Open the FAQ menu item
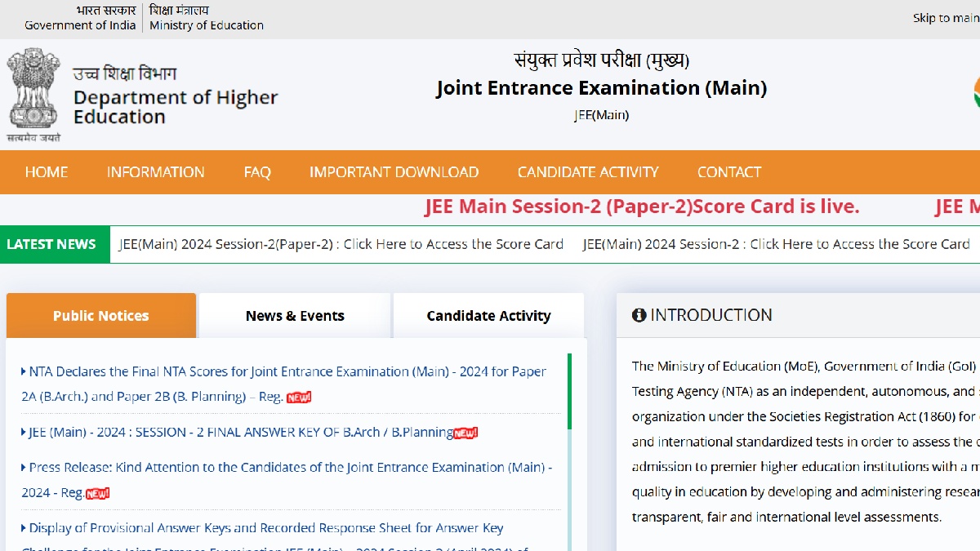Screen dimensions: 980x551 tap(256, 172)
